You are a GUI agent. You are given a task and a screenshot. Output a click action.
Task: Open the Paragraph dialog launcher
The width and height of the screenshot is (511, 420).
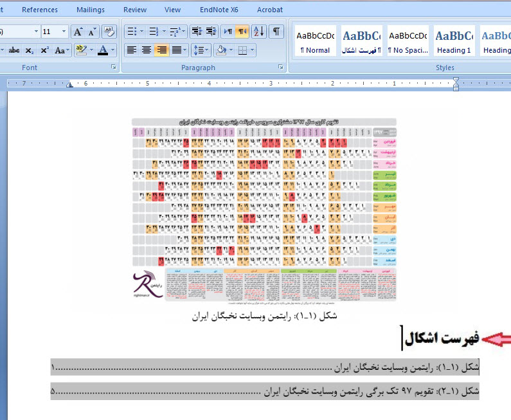click(281, 68)
